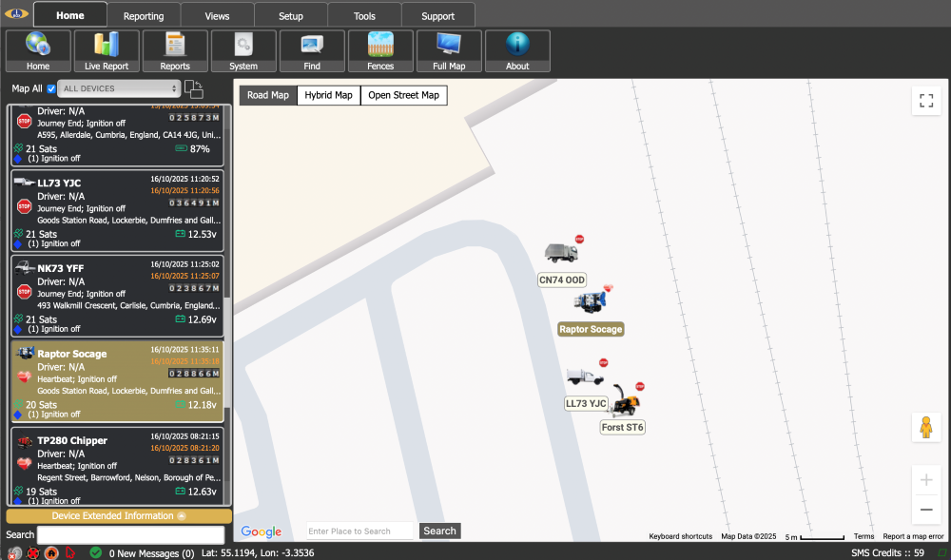Switch to the Reporting tab
Viewport: 951px width, 560px height.
point(144,16)
